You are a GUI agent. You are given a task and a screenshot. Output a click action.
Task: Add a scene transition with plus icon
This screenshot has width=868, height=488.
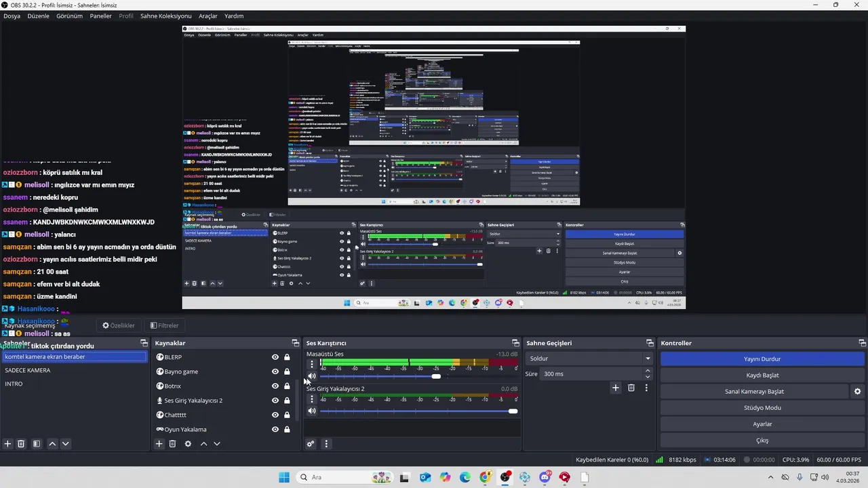[x=616, y=388]
